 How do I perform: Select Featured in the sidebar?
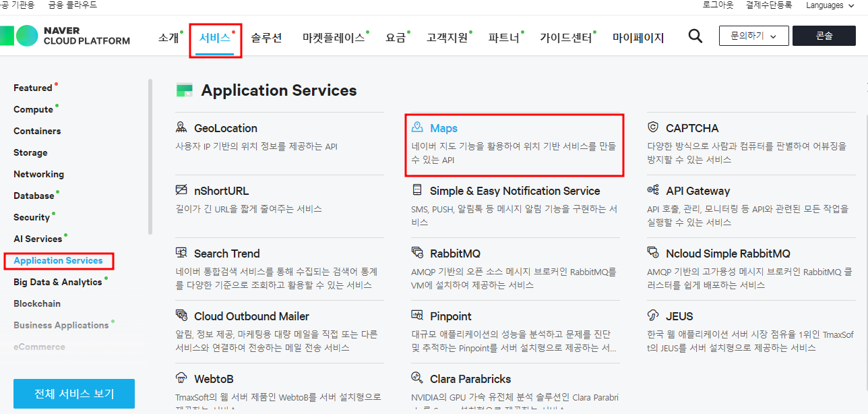click(32, 88)
